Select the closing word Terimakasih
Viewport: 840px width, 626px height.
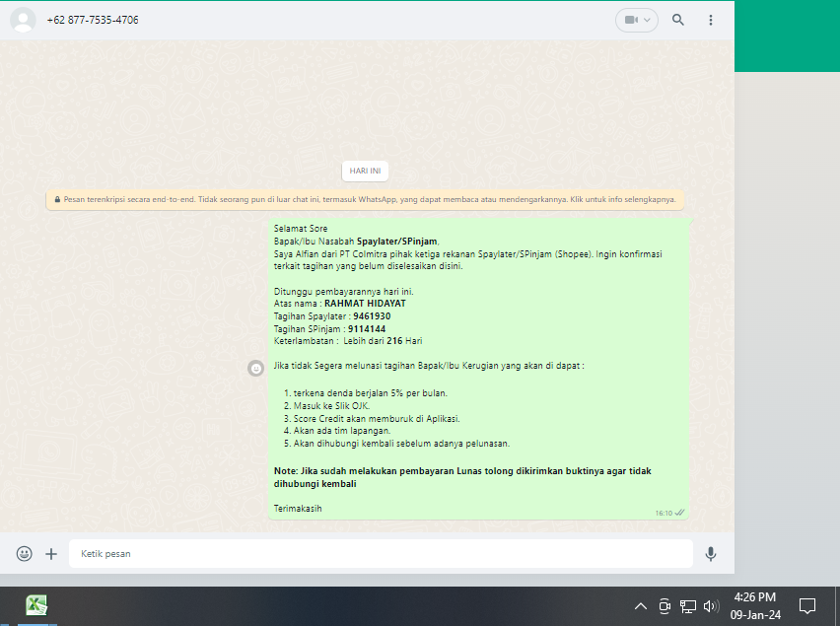tap(298, 509)
